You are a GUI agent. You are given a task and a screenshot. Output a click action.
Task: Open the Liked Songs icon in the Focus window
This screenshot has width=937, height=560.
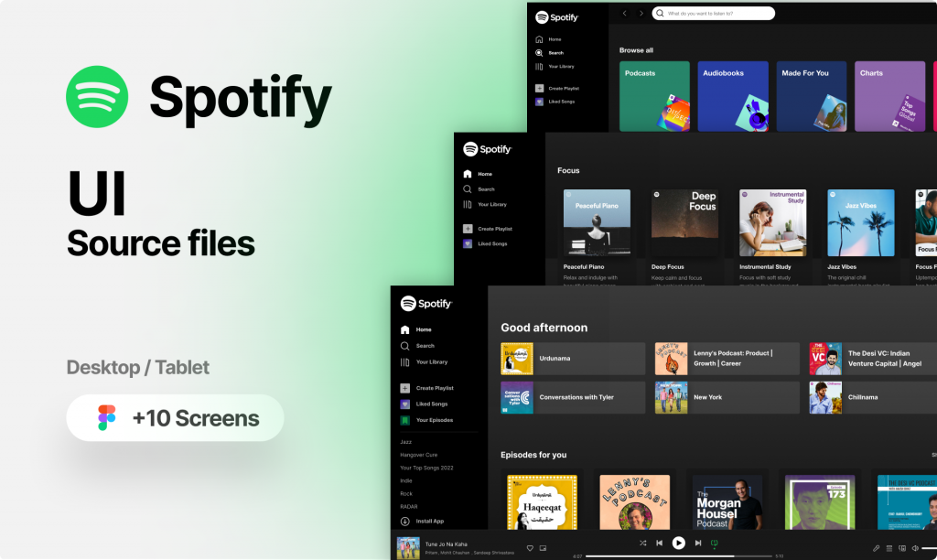(x=468, y=243)
